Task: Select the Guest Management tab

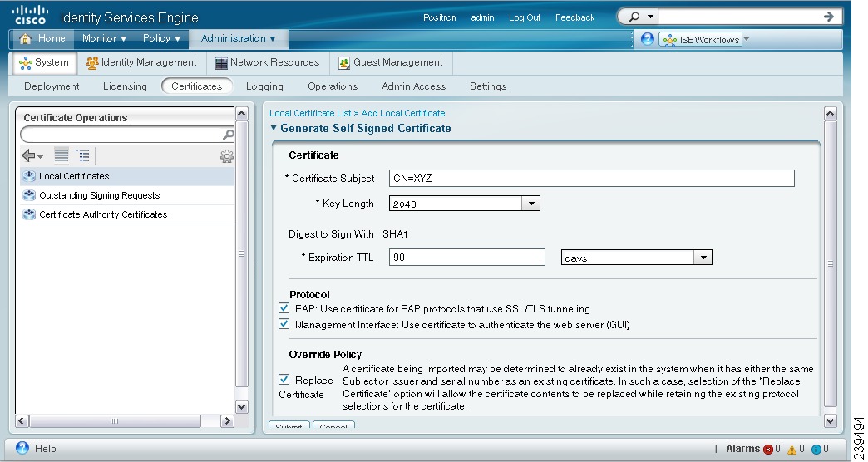Action: click(390, 62)
